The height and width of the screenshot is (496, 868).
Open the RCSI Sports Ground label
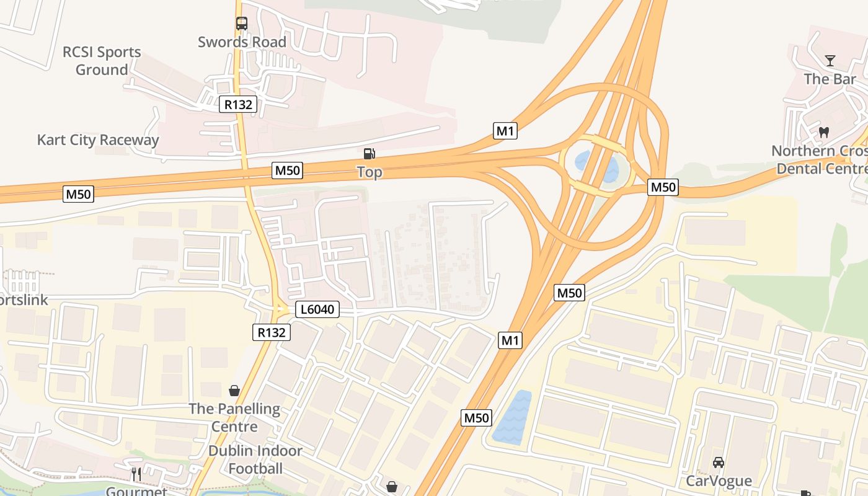[102, 61]
